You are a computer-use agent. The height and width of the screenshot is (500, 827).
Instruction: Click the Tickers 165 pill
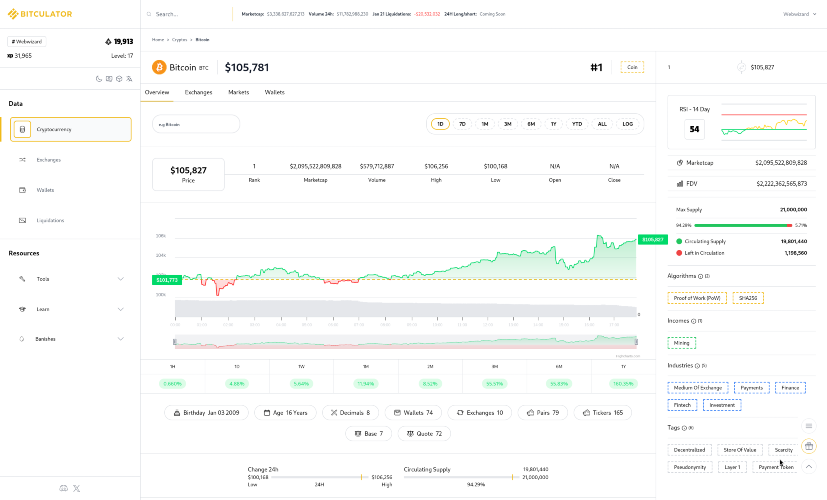[602, 412]
